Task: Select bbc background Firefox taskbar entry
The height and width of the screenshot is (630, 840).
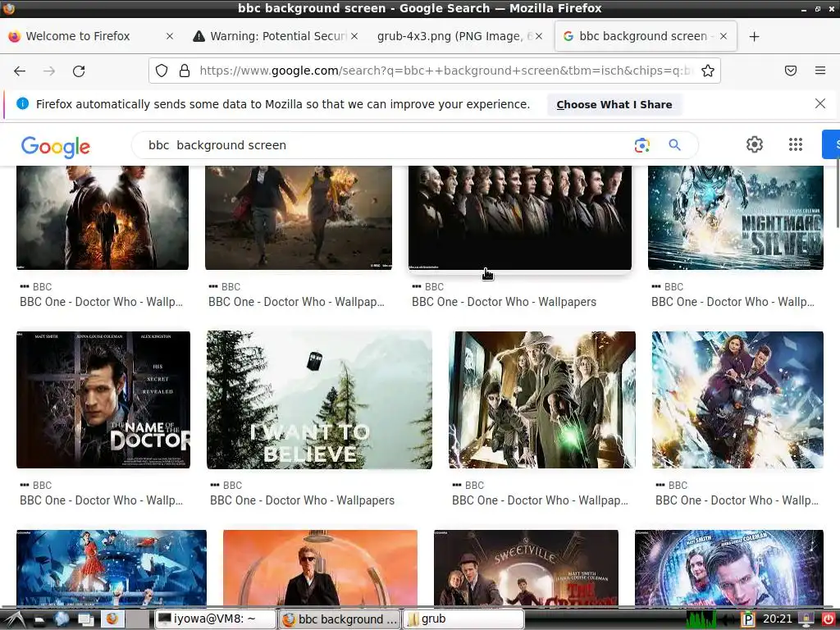Action: point(340,619)
